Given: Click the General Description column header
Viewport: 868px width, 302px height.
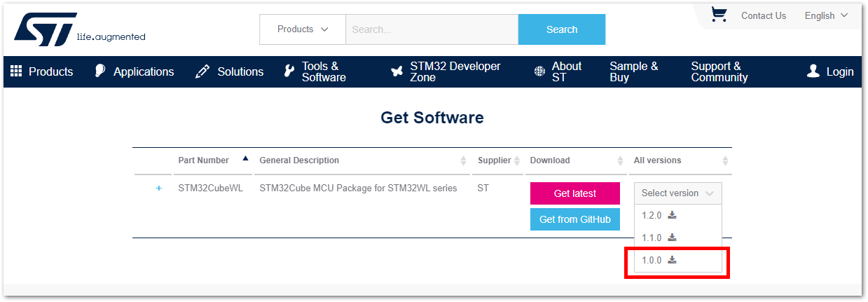Looking at the screenshot, I should click(x=299, y=160).
